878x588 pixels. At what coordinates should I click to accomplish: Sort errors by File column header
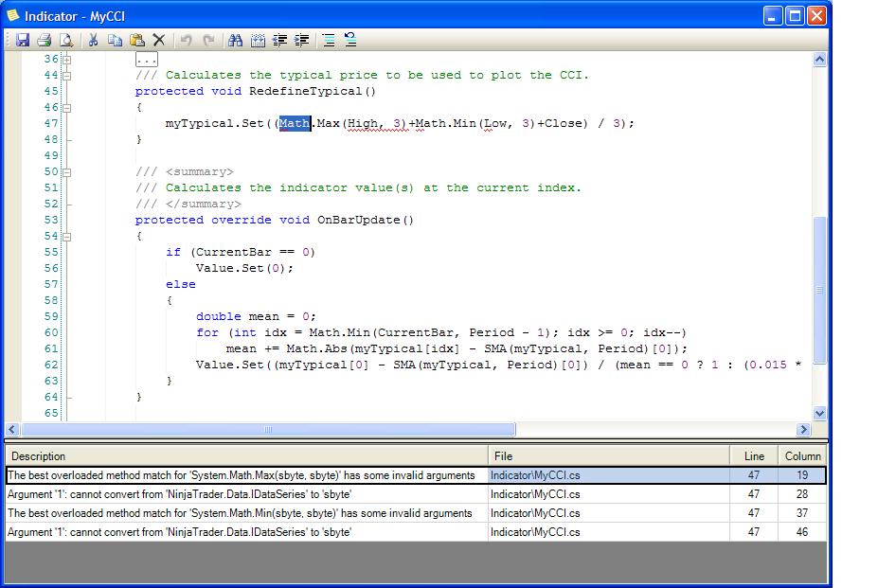pos(609,455)
